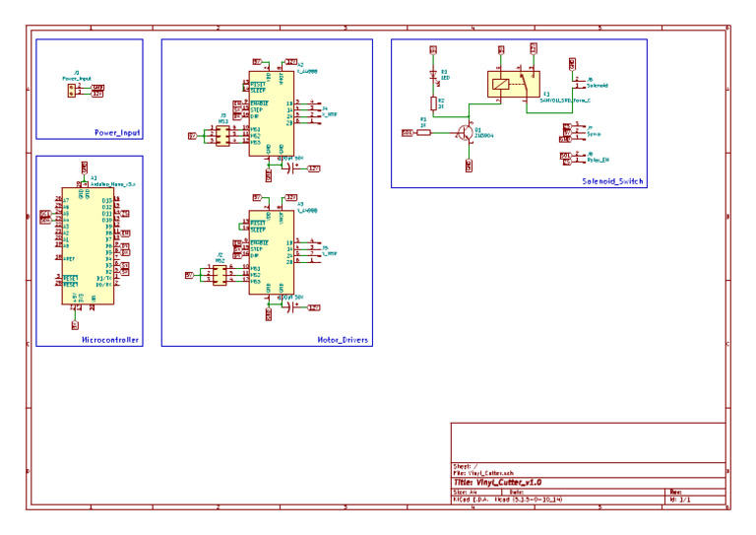Select the D1 LED diode symbol
756x535 pixels.
coord(433,75)
